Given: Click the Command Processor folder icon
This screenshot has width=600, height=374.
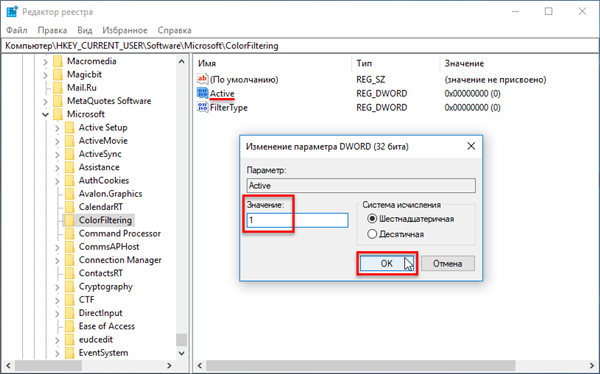Looking at the screenshot, I should [70, 234].
